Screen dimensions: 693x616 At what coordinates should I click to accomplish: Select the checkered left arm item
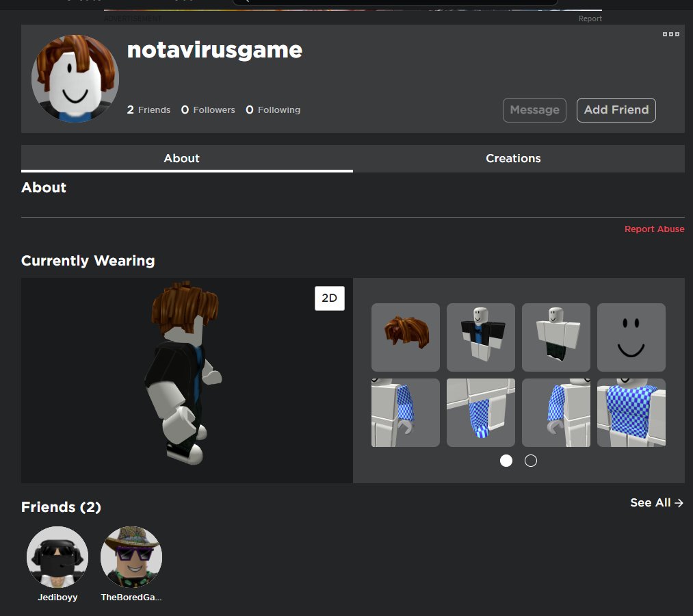coord(405,413)
